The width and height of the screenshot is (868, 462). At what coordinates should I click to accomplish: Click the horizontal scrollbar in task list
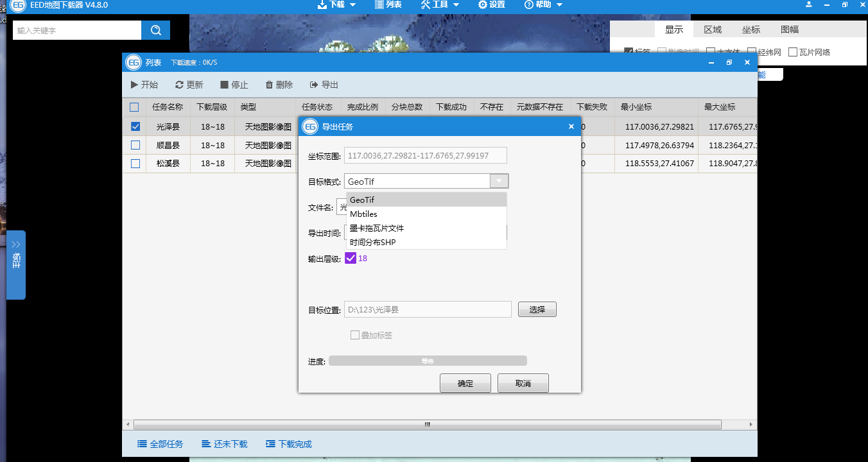[427, 425]
